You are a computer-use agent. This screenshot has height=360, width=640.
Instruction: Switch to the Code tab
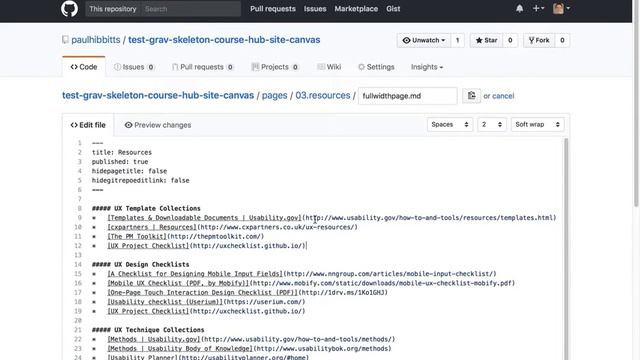click(x=84, y=67)
